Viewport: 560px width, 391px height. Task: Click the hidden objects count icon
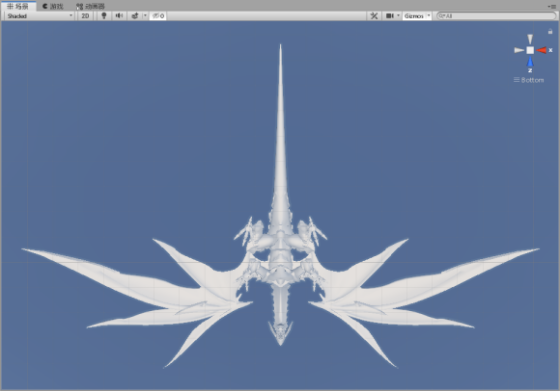click(x=158, y=16)
